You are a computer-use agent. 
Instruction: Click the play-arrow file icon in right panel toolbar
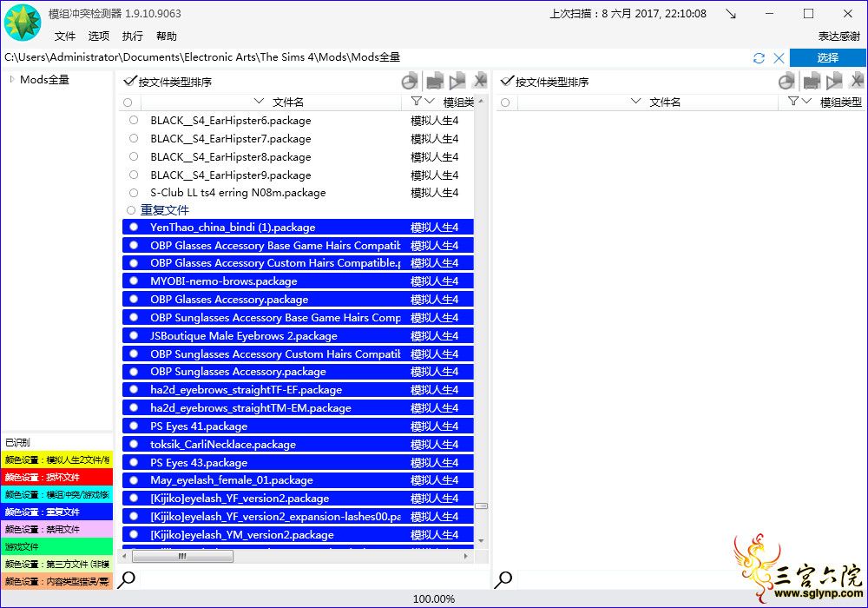834,82
